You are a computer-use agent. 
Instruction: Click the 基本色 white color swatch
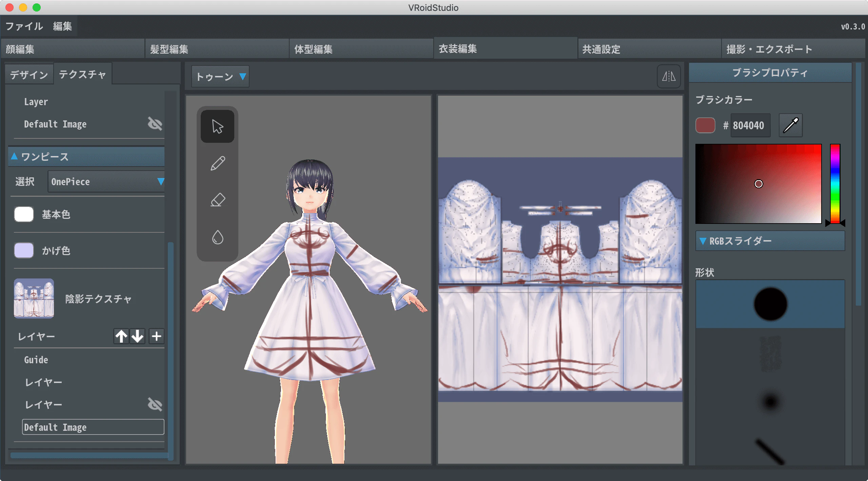24,214
